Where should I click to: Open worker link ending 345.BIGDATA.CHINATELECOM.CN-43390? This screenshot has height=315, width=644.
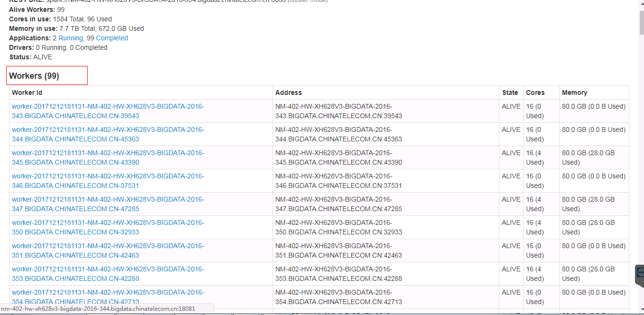pos(108,157)
